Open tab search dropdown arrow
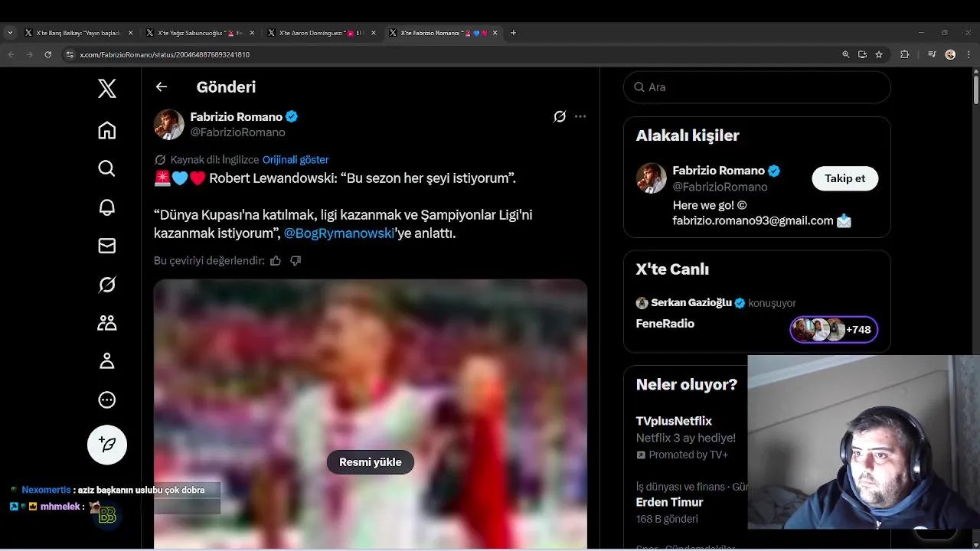 coord(10,33)
